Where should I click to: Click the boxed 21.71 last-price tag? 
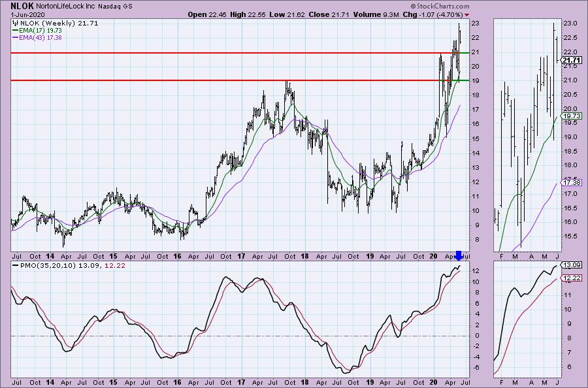point(572,60)
